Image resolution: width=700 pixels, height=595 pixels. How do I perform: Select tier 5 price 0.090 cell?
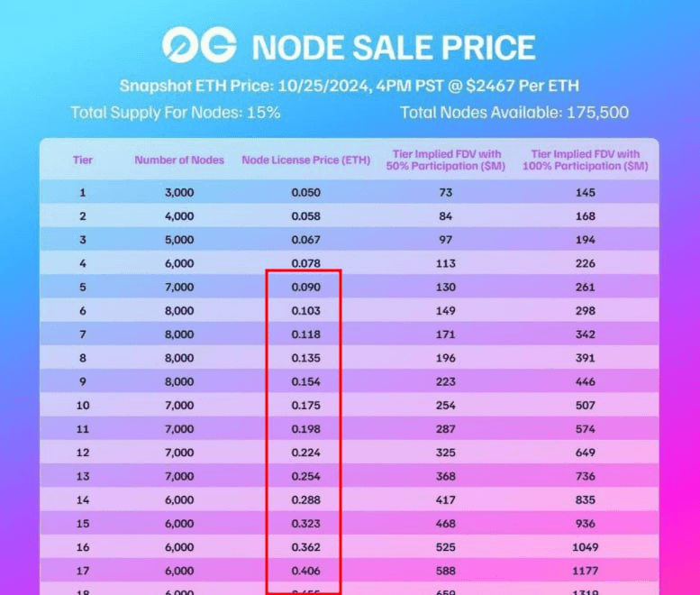pyautogui.click(x=305, y=287)
